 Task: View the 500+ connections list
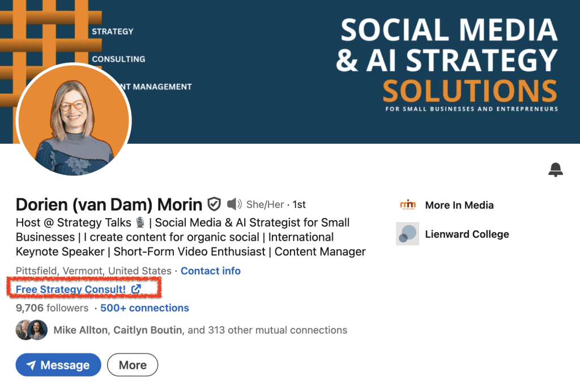pos(144,308)
